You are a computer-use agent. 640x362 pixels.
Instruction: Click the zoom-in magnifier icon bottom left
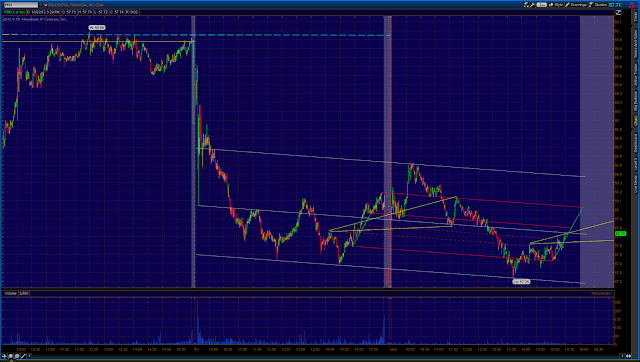[x=11, y=356]
